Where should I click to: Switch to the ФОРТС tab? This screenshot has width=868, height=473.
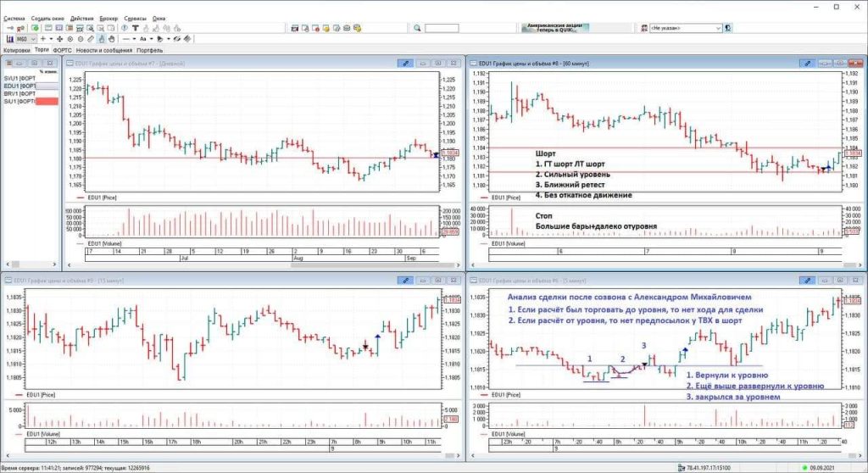(x=63, y=50)
